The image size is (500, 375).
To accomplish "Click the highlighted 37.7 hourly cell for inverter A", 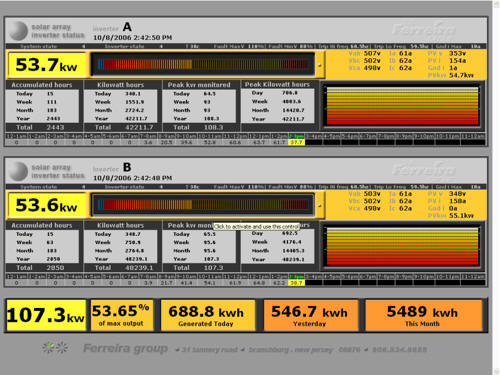I will pyautogui.click(x=296, y=142).
